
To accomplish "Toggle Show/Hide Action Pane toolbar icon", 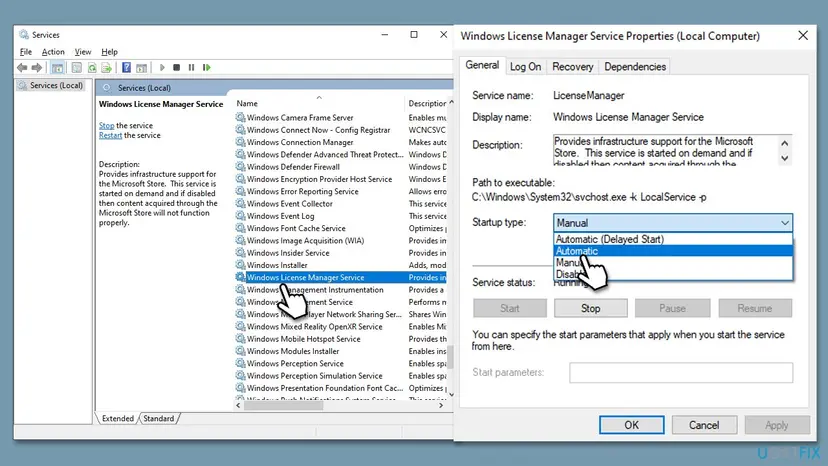I will (142, 68).
